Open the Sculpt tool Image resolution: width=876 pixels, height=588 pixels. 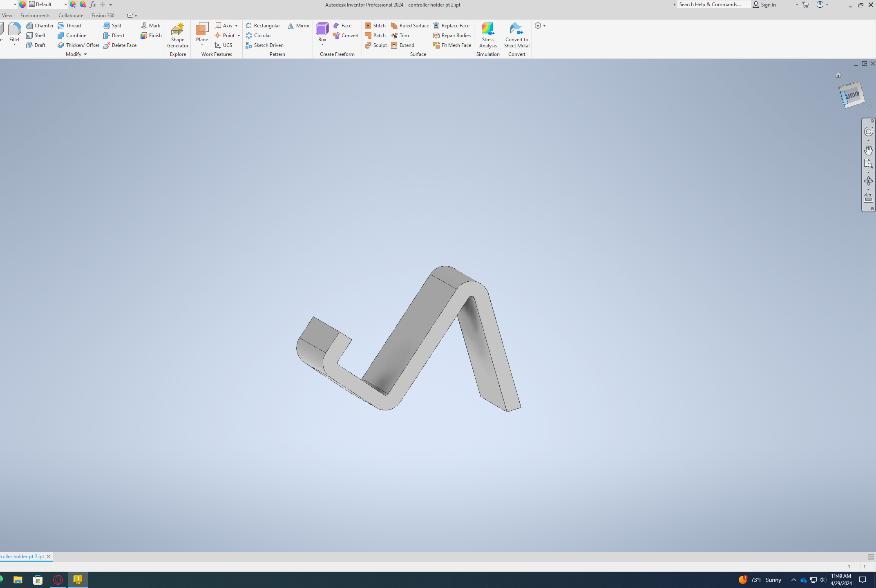pos(376,45)
